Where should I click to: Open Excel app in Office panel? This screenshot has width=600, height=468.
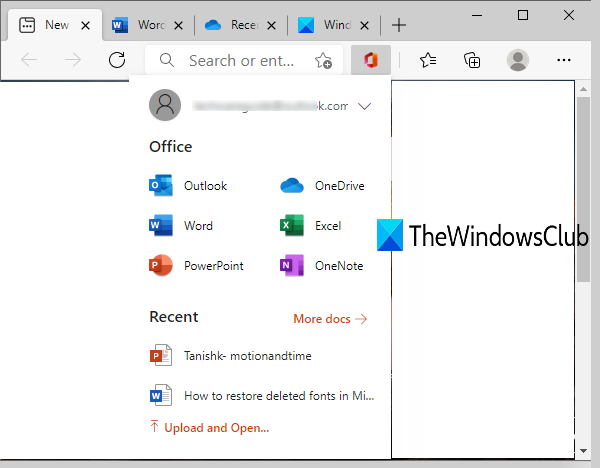(x=310, y=225)
